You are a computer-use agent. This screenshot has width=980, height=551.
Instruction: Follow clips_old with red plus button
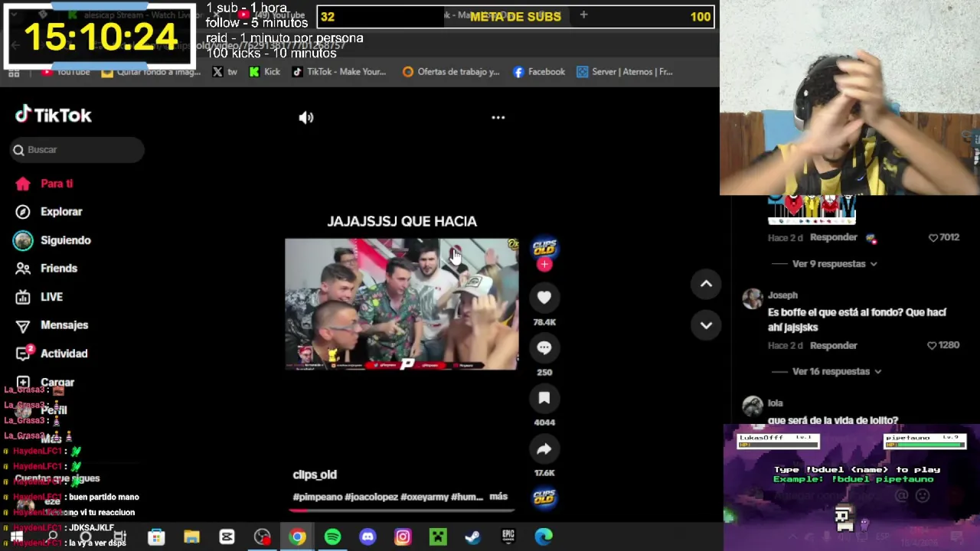tap(544, 264)
